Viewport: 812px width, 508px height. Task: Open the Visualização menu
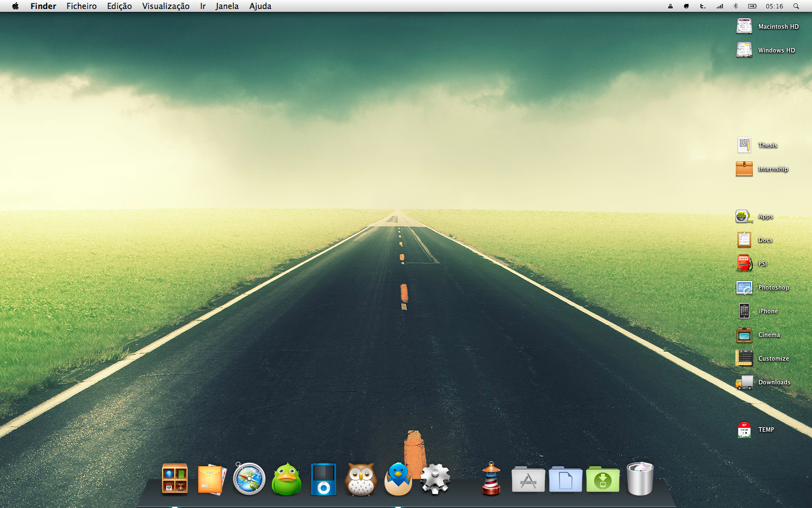click(x=166, y=6)
